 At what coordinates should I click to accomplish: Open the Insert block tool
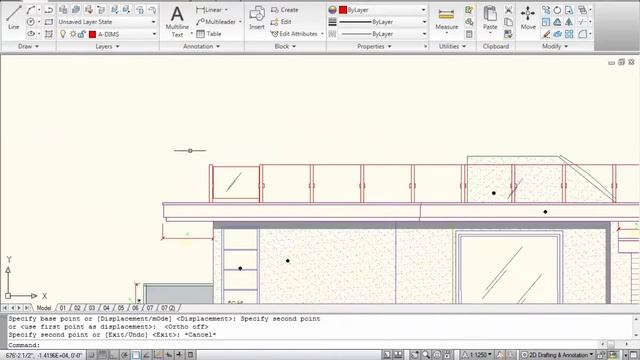(x=257, y=18)
